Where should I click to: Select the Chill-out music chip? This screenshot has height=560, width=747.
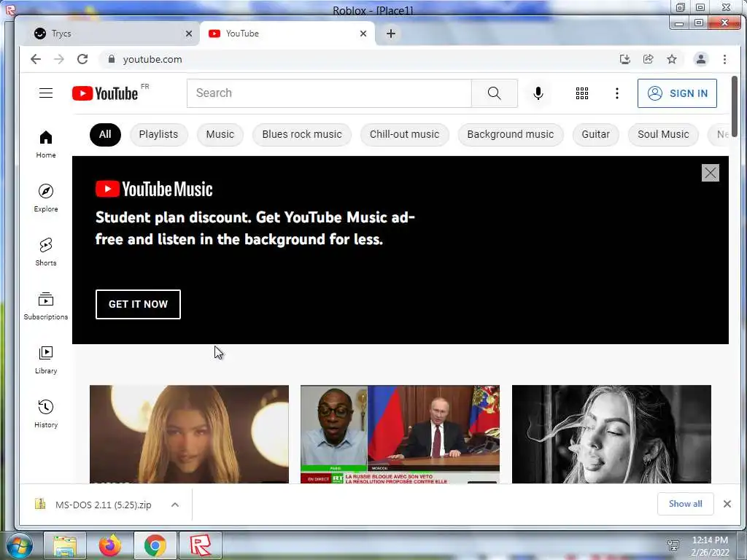(x=404, y=135)
